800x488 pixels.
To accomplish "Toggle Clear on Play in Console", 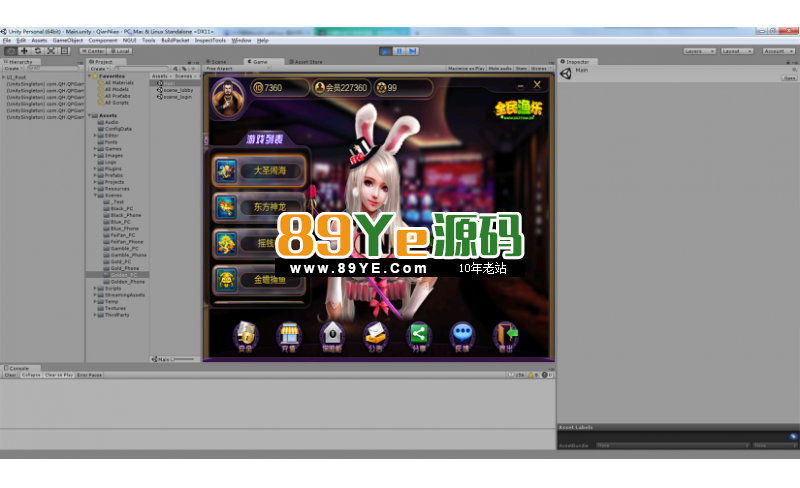I will (x=59, y=375).
